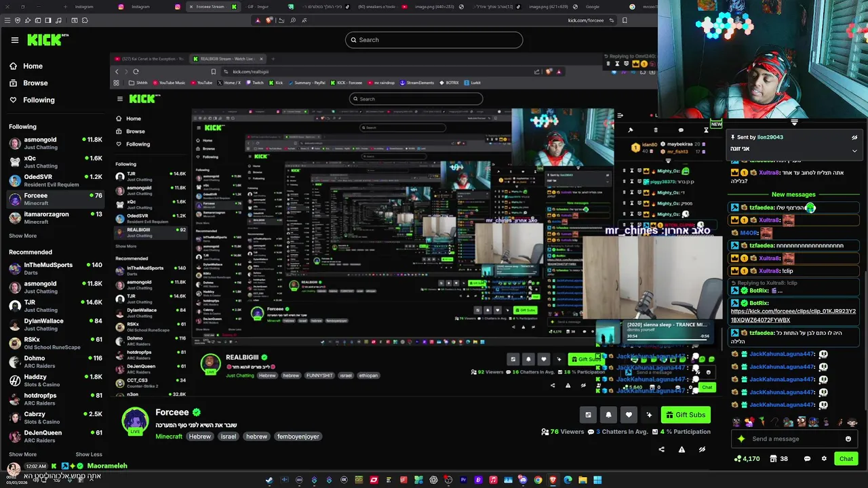Open asmongold channel under Following
The width and height of the screenshot is (868, 488).
coord(54,143)
